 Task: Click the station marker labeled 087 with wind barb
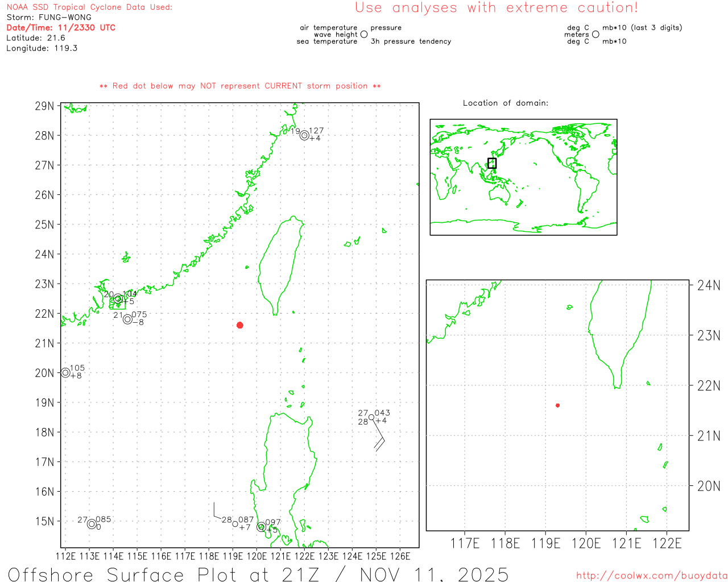235,524
